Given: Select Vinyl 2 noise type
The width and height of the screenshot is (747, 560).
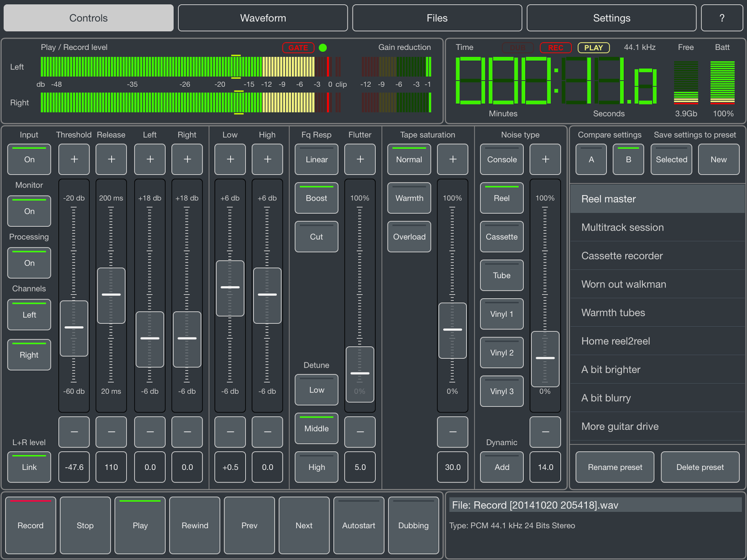Looking at the screenshot, I should tap(502, 353).
